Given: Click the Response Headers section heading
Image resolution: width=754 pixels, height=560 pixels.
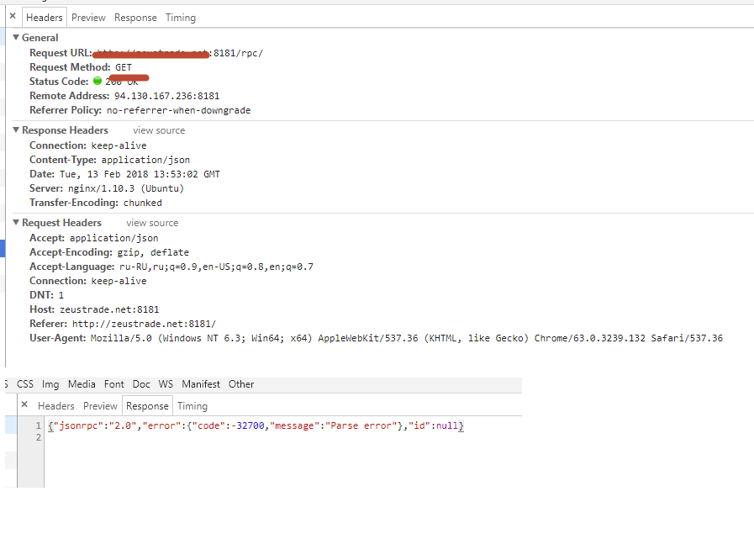Looking at the screenshot, I should [65, 130].
